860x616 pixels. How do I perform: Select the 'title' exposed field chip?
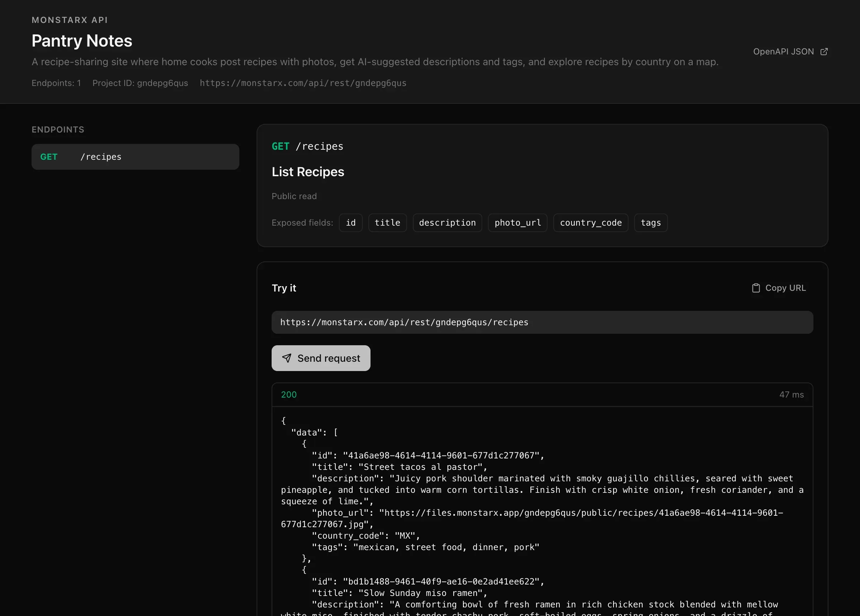(x=387, y=222)
